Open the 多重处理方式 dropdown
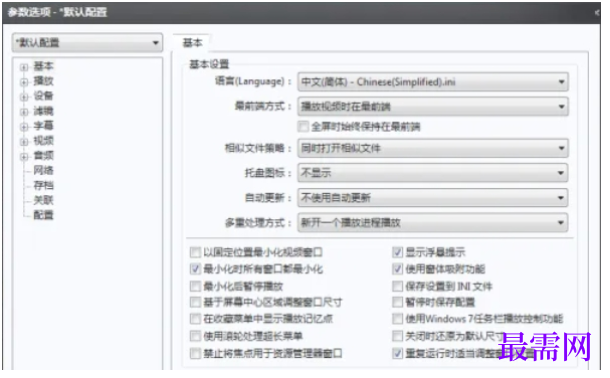Image resolution: width=610 pixels, height=378 pixels. 433,223
